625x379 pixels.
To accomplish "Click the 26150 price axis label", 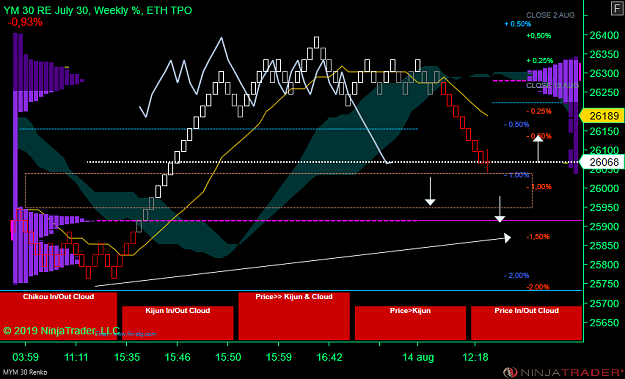I will point(604,131).
